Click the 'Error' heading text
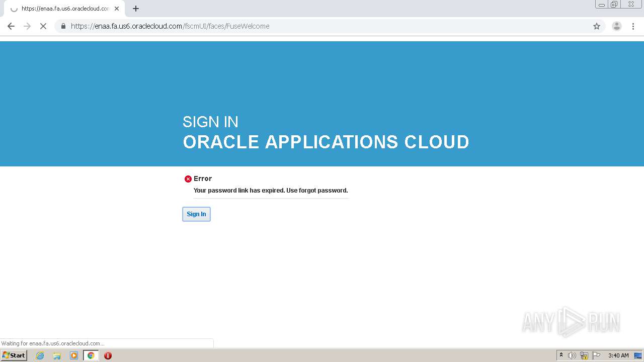The height and width of the screenshot is (362, 644). [x=203, y=178]
